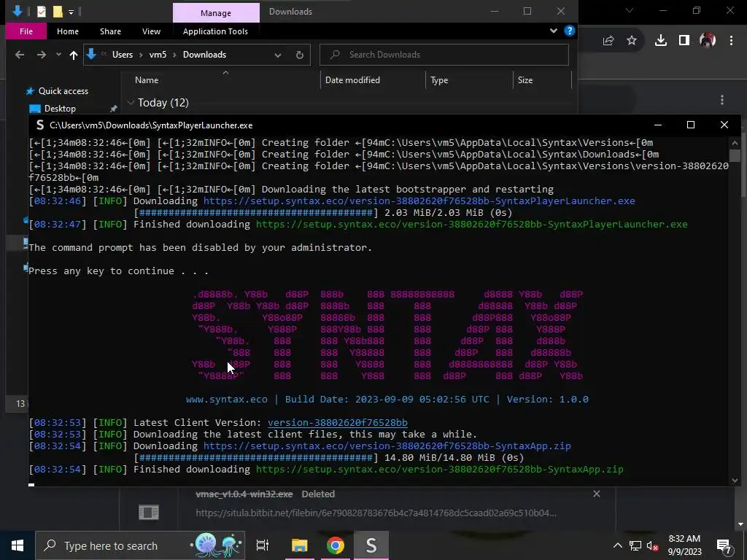Viewport: 747px width, 560px height.
Task: Go back with Explorer back arrow
Action: (x=20, y=55)
